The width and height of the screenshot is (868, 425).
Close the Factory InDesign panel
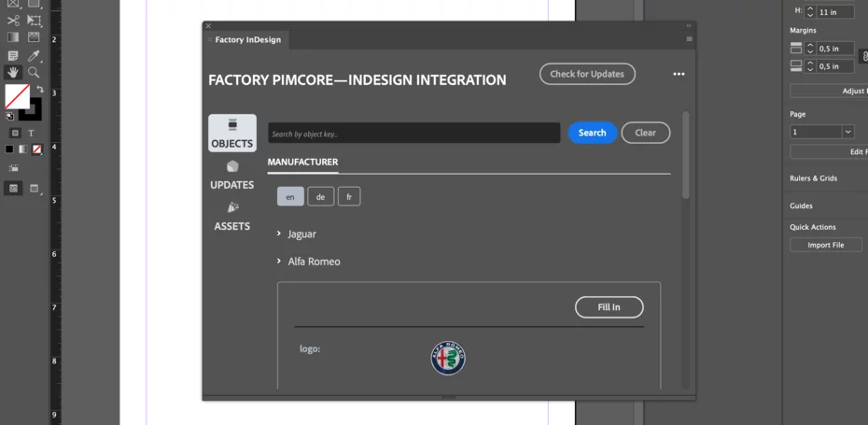click(x=208, y=25)
